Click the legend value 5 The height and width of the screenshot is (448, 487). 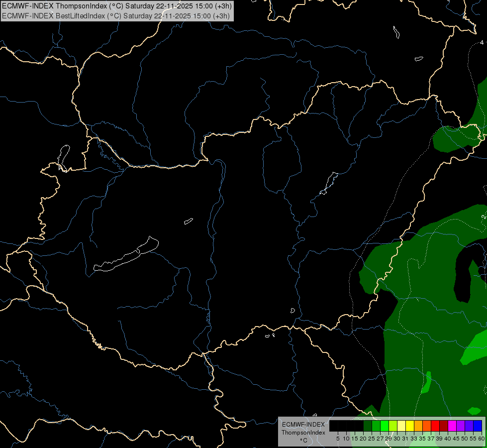338,439
